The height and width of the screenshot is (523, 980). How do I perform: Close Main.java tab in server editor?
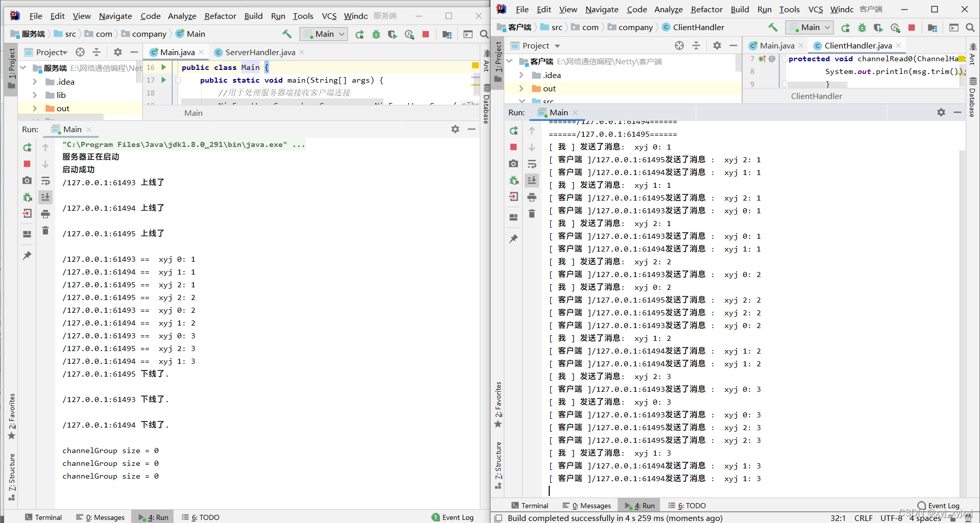tap(202, 52)
